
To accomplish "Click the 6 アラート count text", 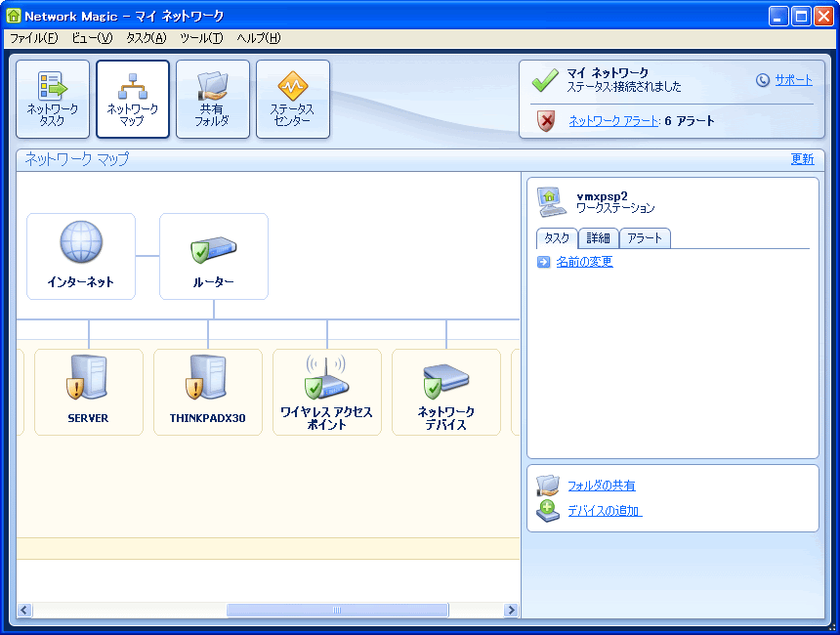I will (x=690, y=121).
